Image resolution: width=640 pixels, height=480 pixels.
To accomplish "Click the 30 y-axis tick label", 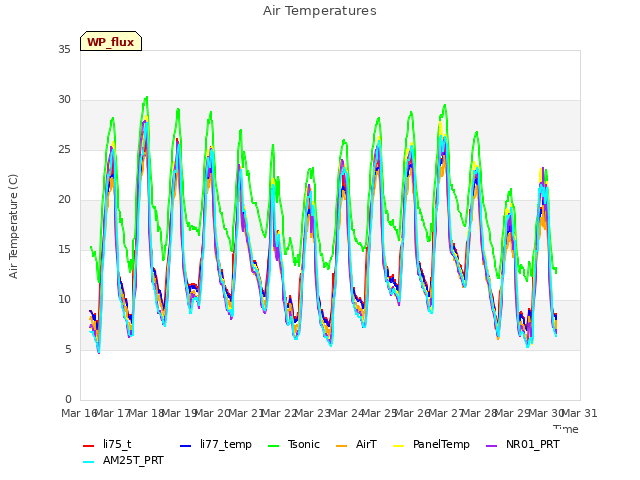I will 64,100.
